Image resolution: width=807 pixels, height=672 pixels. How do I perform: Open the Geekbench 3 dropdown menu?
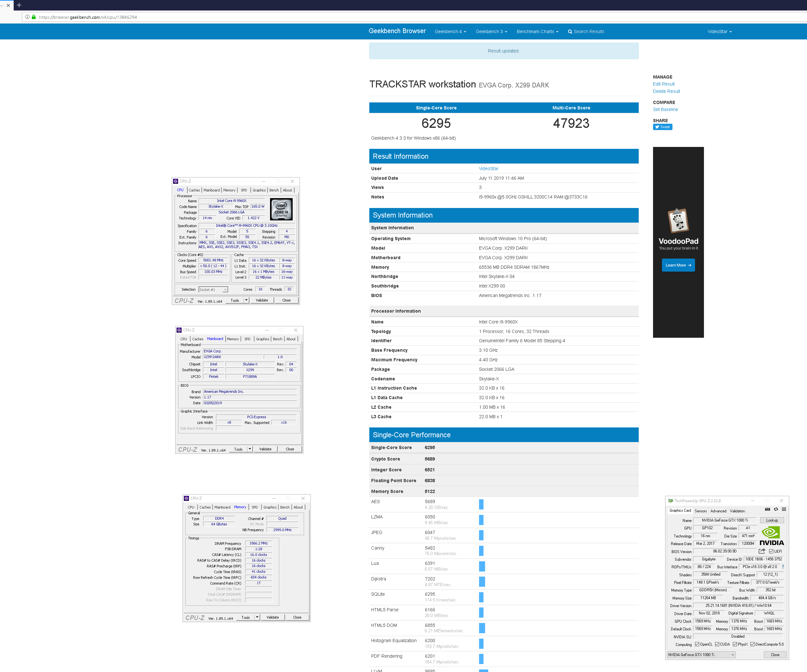click(491, 31)
